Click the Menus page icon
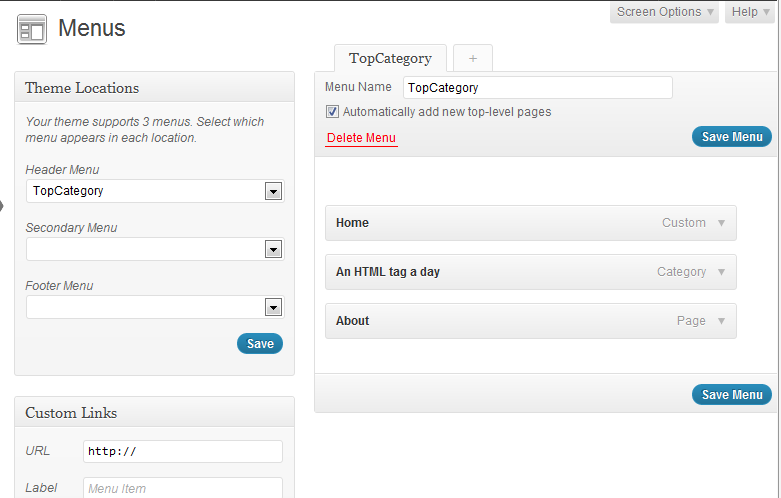Screen dimensions: 781x498 click(x=32, y=29)
